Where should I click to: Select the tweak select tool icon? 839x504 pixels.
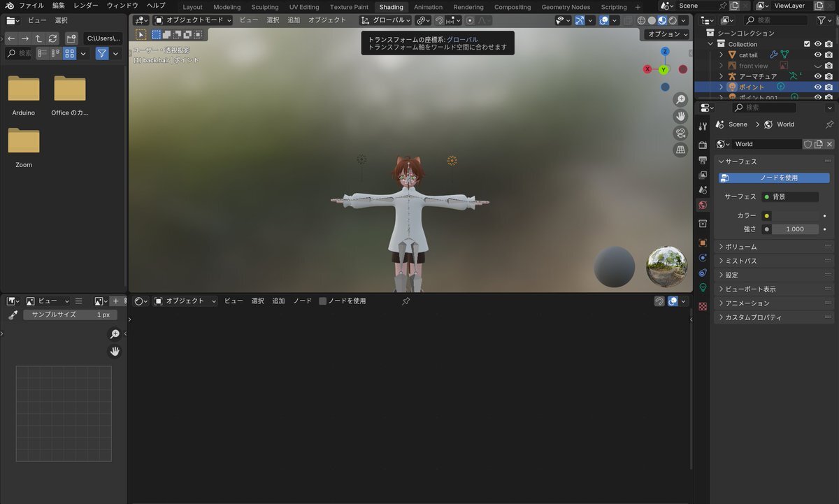141,34
